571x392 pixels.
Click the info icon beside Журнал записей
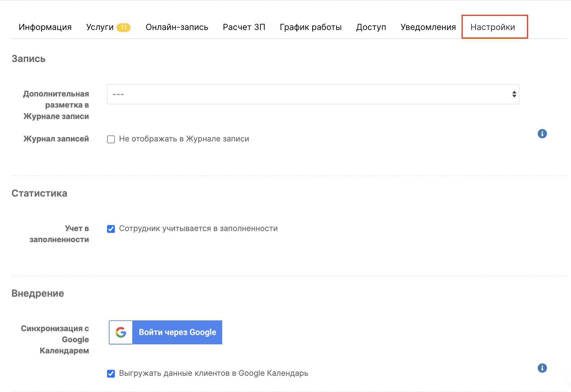point(542,134)
